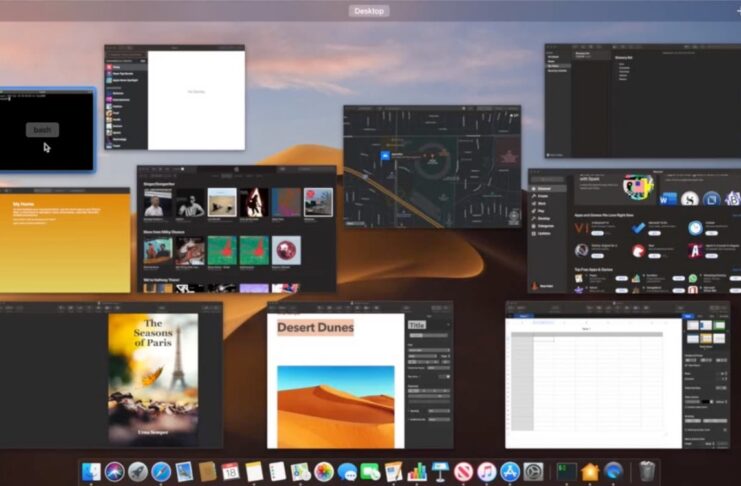Open Mail stamp icon in Dock
Viewport: 741px width, 486px height.
tap(184, 471)
